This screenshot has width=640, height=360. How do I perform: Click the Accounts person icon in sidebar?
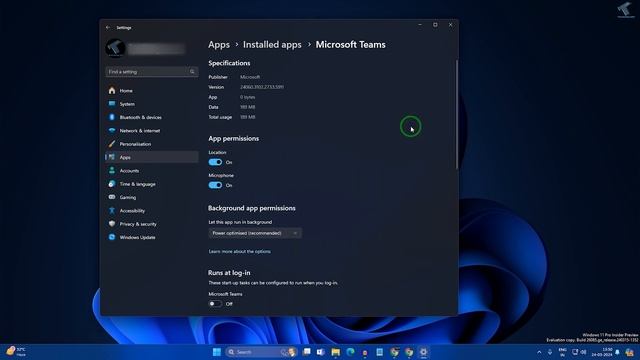click(112, 171)
